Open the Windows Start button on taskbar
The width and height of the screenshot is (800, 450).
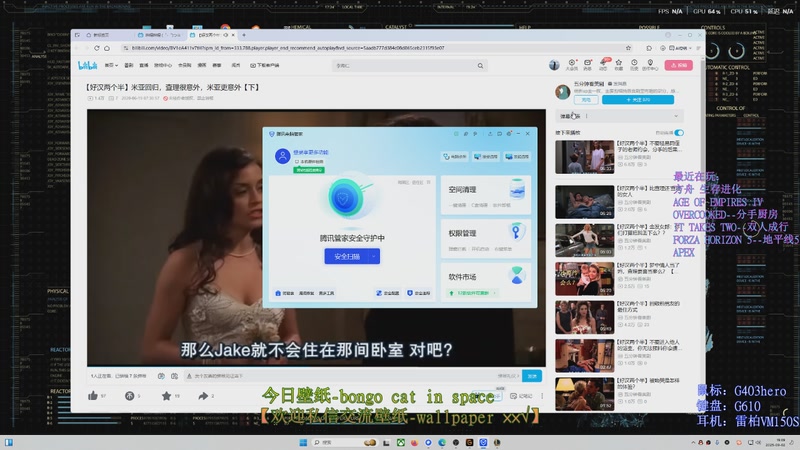tap(303, 442)
